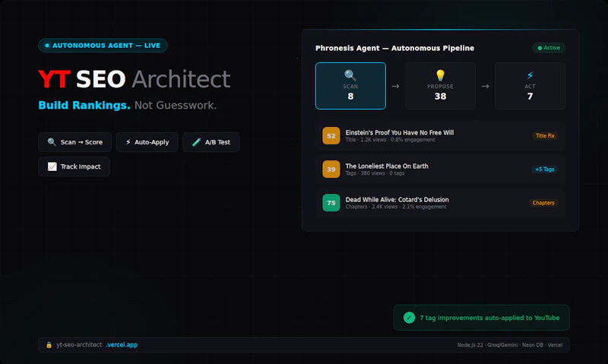Click the arrow between Propose and Act
The height and width of the screenshot is (364, 608).
(485, 86)
